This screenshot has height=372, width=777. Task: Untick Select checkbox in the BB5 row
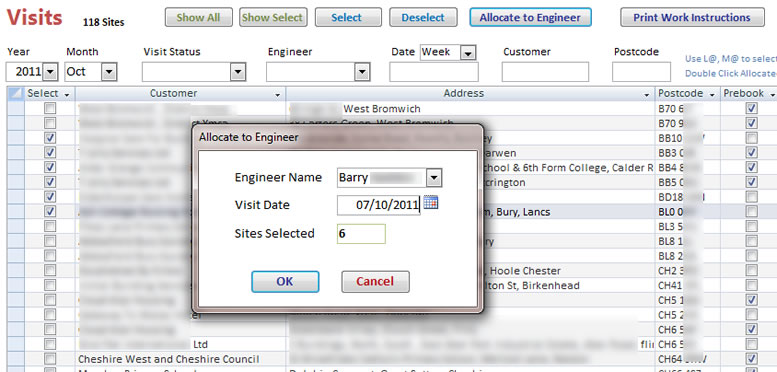(x=50, y=182)
